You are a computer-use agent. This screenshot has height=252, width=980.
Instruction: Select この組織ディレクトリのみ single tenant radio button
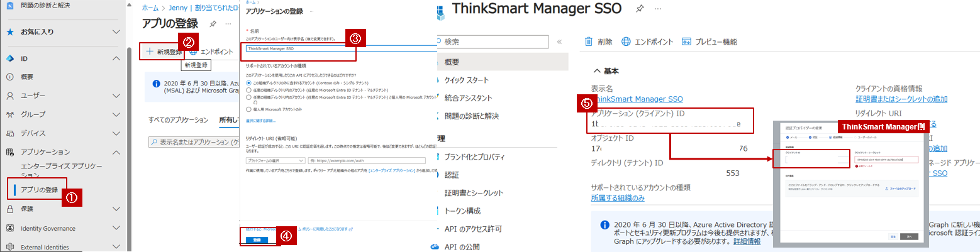pyautogui.click(x=248, y=83)
